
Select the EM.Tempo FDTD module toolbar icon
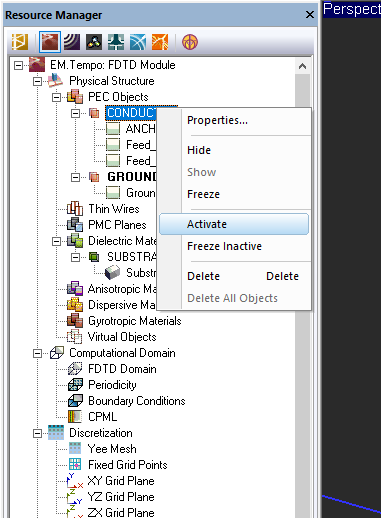50,42
